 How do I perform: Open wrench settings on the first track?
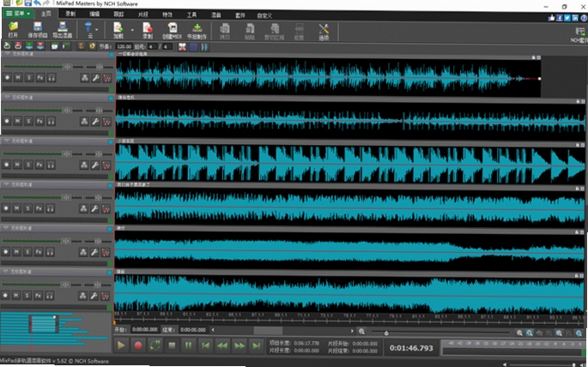coord(96,78)
